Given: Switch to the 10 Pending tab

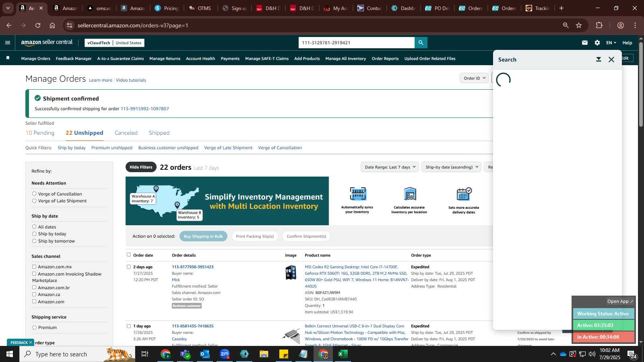Looking at the screenshot, I should tap(40, 133).
